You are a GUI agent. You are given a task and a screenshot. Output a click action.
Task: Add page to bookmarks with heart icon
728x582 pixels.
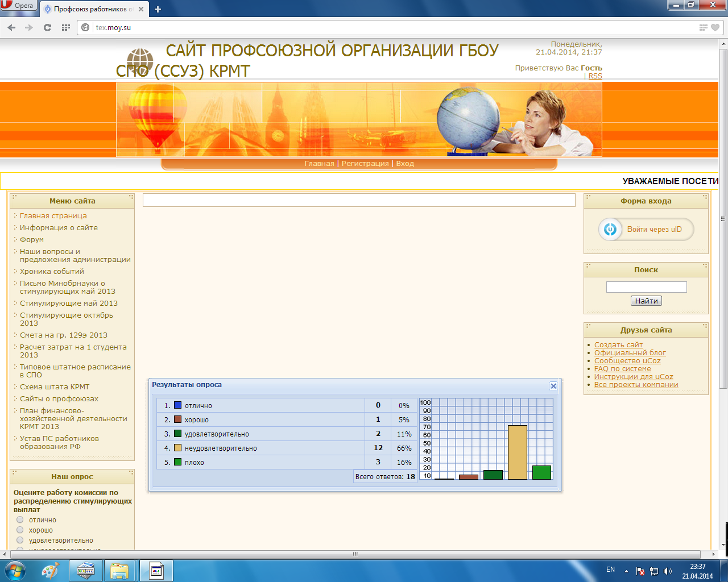(715, 27)
